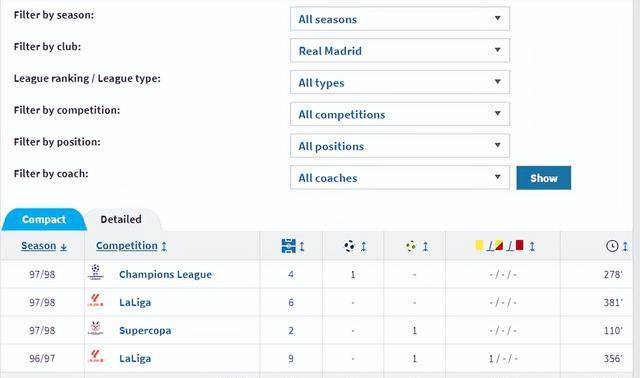The width and height of the screenshot is (640, 378).
Task: Open the All competitions dropdown
Action: (400, 114)
